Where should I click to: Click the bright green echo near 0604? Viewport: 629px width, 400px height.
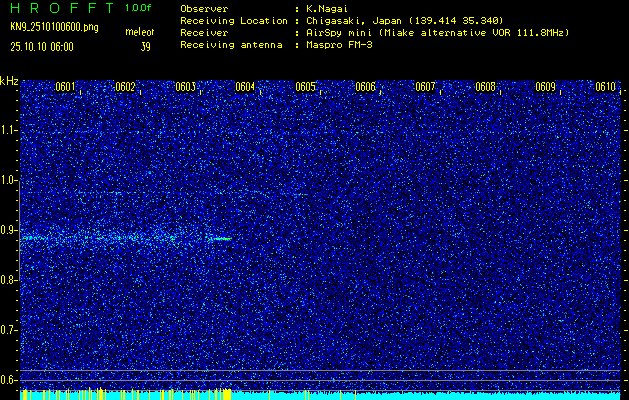click(221, 239)
